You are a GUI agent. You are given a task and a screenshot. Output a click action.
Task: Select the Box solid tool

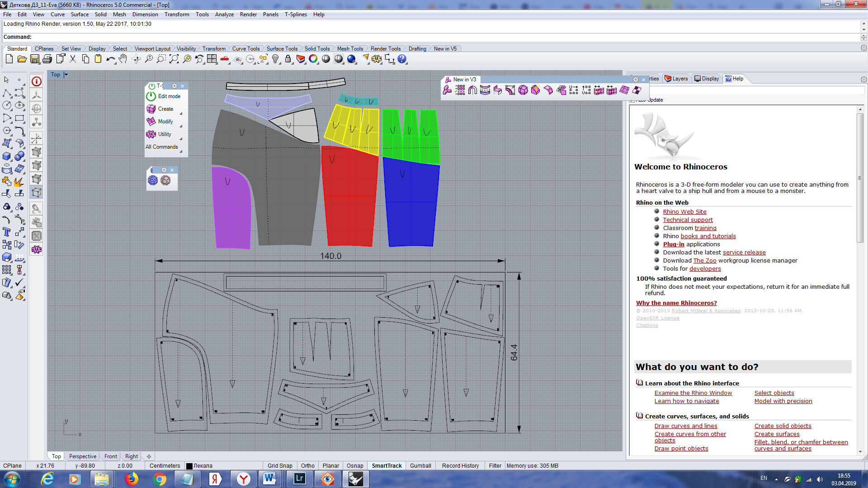point(7,156)
